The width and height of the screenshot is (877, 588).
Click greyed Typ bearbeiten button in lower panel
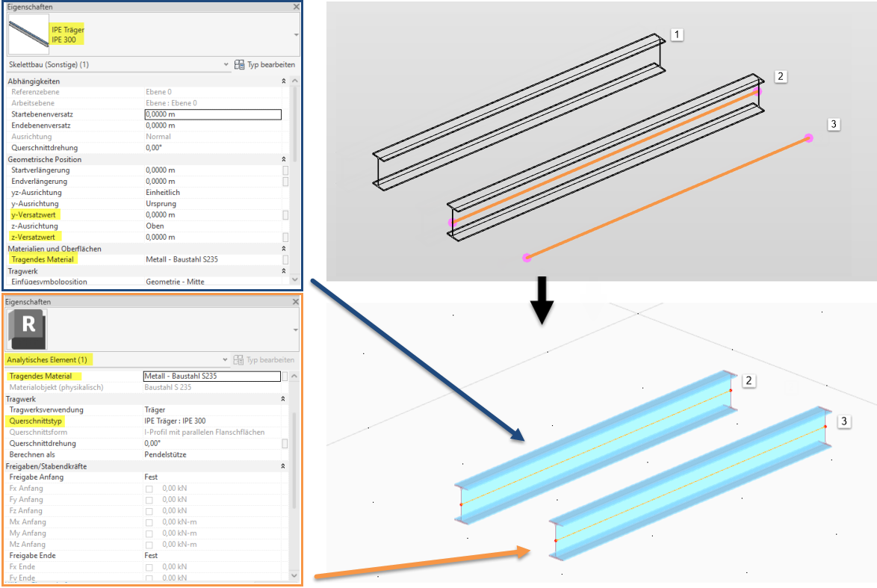point(264,359)
